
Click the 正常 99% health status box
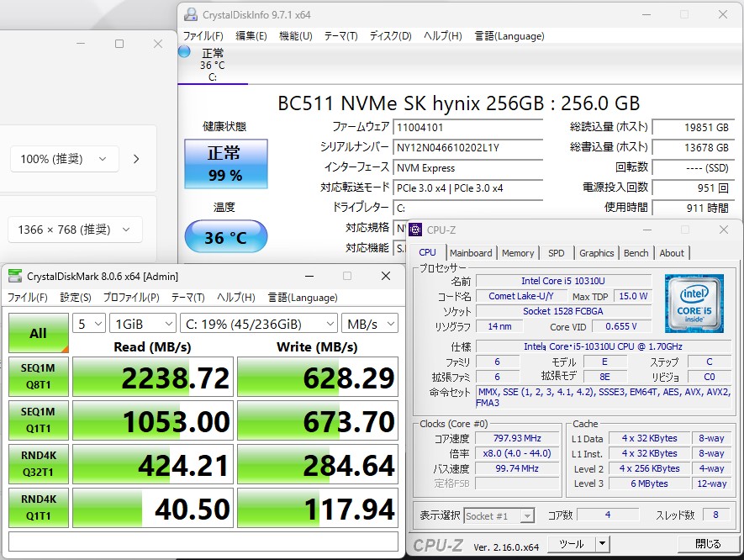click(225, 163)
